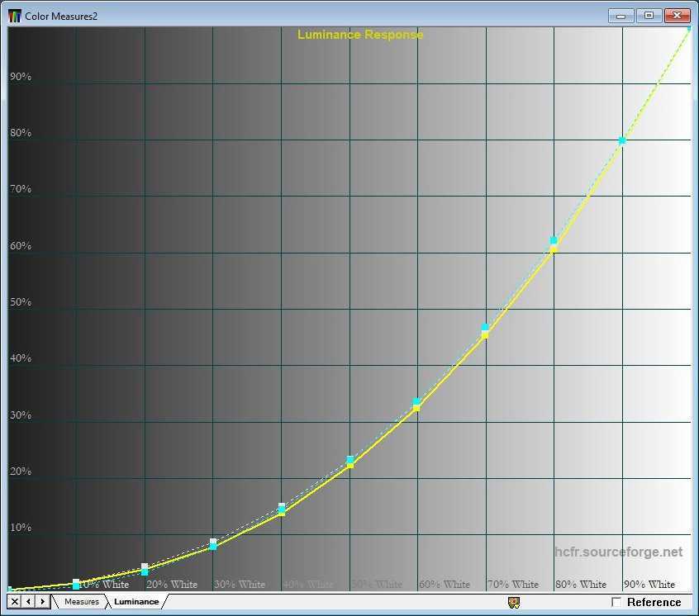Screen dimensions: 699x616
Task: Open the hcfr.sourceforge.net watermark link
Action: pyautogui.click(x=619, y=552)
